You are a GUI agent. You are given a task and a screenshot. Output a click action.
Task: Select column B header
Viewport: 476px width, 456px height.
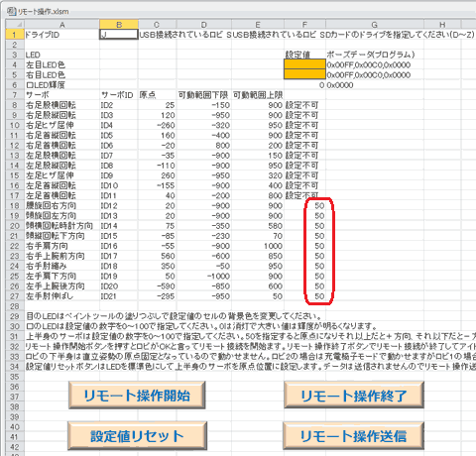click(119, 25)
